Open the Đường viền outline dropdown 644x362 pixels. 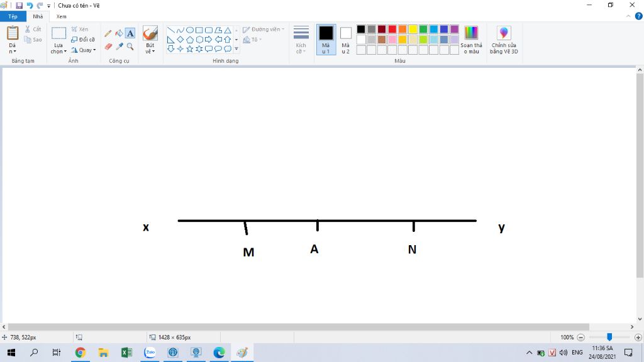(264, 30)
